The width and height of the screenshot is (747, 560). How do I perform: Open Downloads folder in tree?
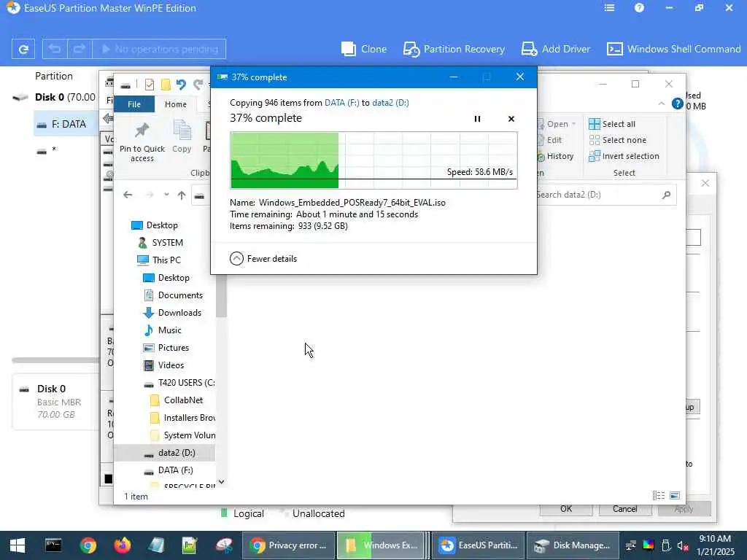[x=172, y=313]
